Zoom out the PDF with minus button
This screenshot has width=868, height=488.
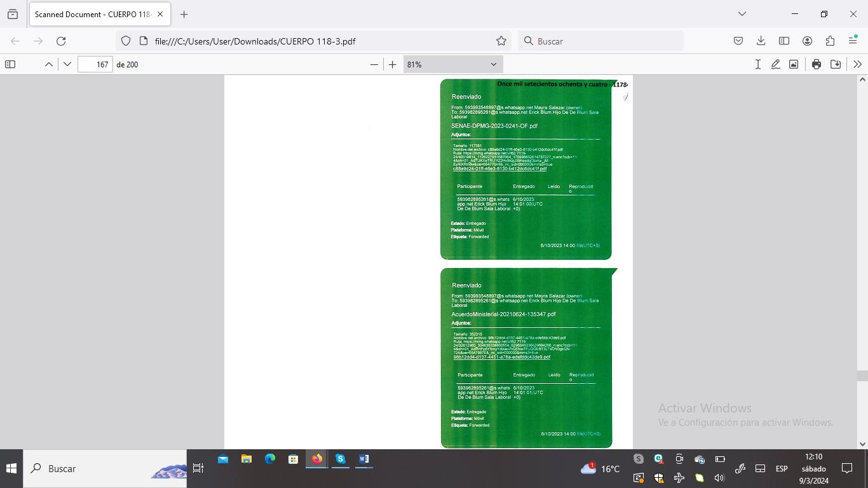pos(374,64)
